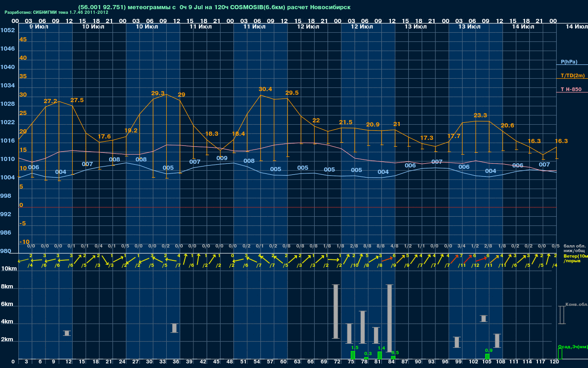Viewport: 588px width, 368px height.
Task: Click the 18.3 temperature label
Action: pos(211,134)
